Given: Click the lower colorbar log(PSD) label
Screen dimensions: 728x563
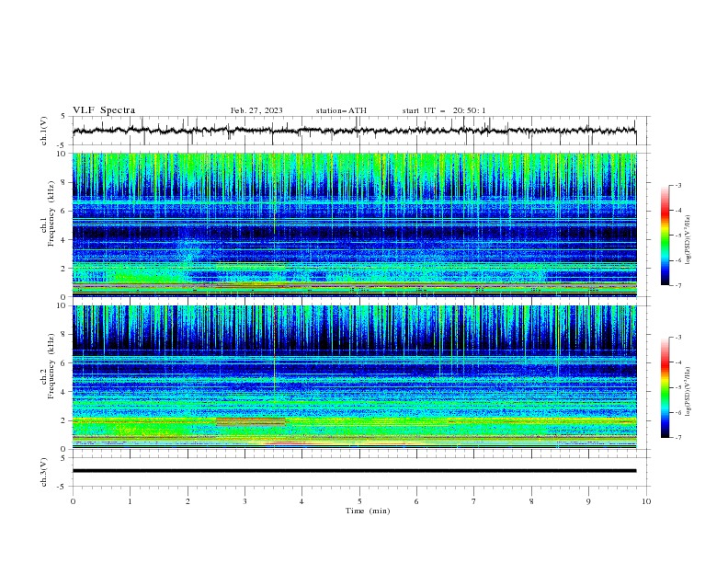Looking at the screenshot, I should (x=688, y=392).
